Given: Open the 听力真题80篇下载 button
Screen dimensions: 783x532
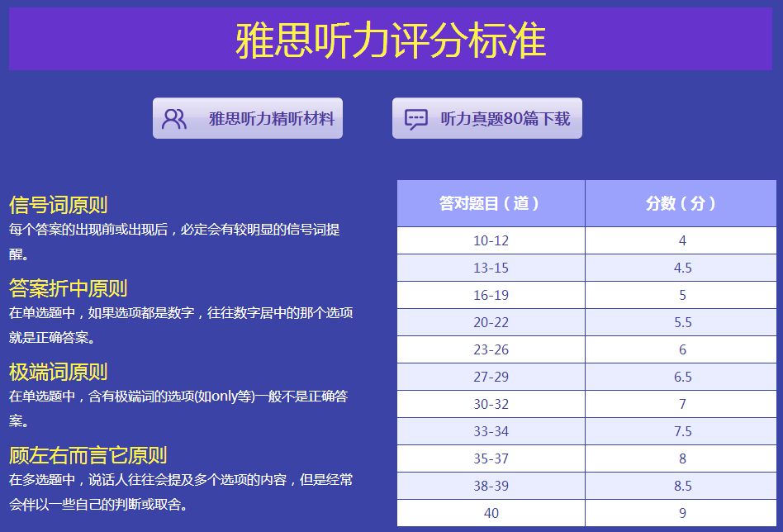Looking at the screenshot, I should pos(486,118).
